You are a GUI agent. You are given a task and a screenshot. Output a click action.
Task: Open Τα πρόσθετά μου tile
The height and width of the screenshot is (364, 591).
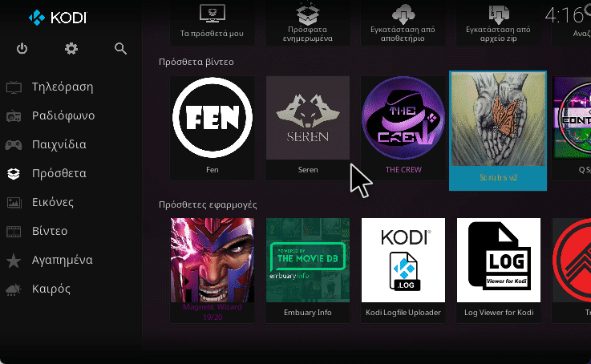212,22
